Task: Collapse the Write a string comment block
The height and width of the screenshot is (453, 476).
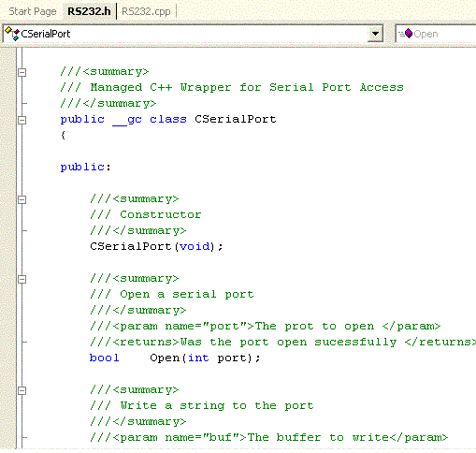Action: (22, 390)
